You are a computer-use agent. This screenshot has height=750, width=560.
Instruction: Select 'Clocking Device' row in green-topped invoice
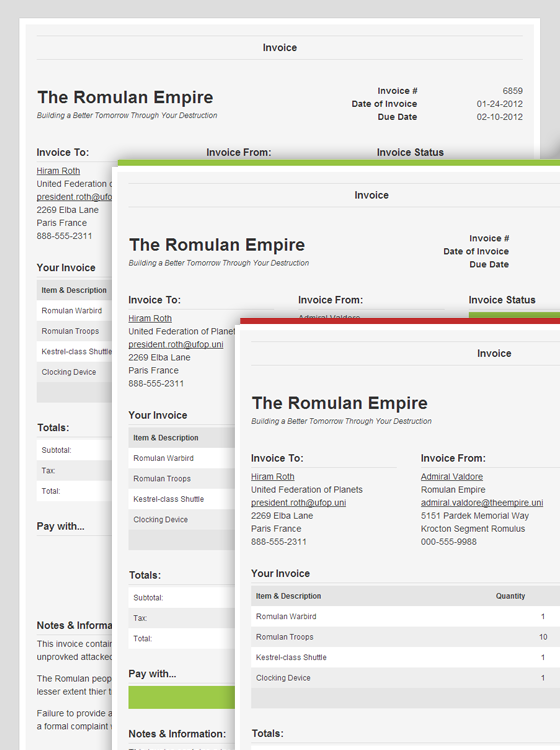click(182, 519)
